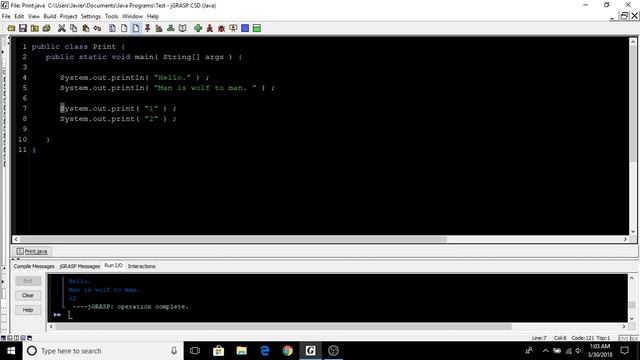Image resolution: width=640 pixels, height=360 pixels.
Task: Click the red pushpin toolbar icon
Action: point(147,28)
